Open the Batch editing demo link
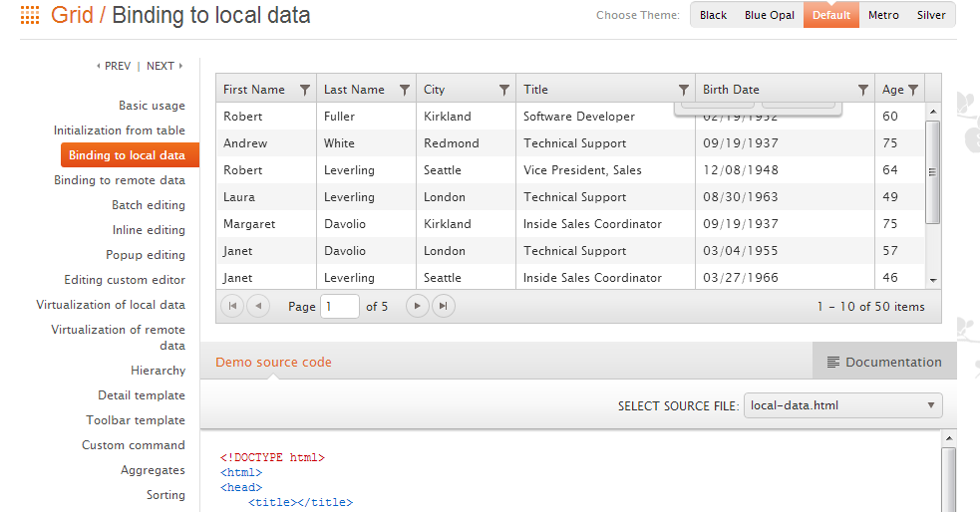Image resolution: width=980 pixels, height=512 pixels. 149,205
